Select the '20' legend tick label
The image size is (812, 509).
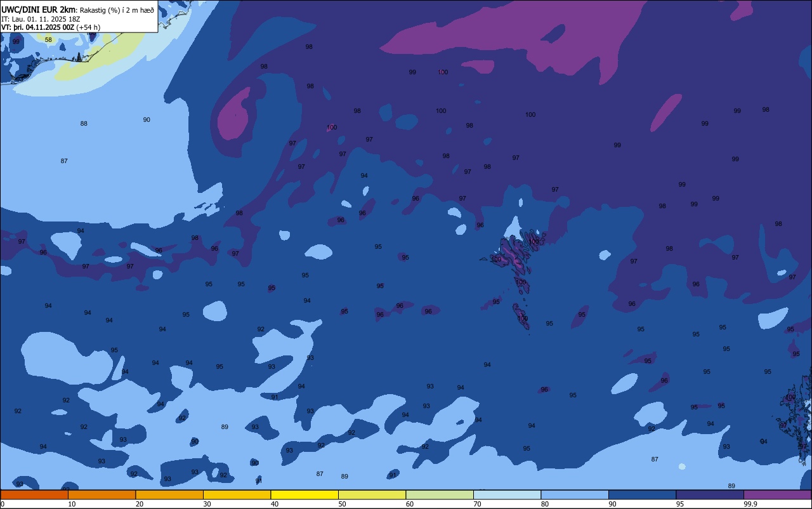[140, 504]
